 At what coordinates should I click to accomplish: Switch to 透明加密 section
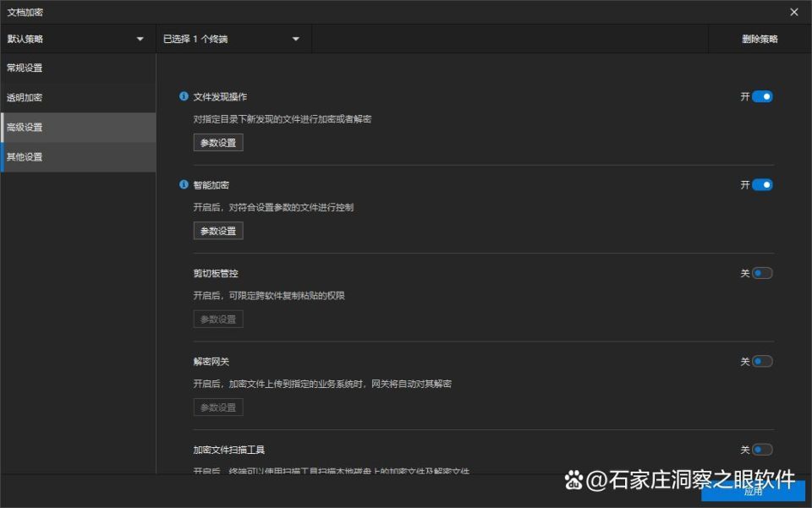click(78, 98)
